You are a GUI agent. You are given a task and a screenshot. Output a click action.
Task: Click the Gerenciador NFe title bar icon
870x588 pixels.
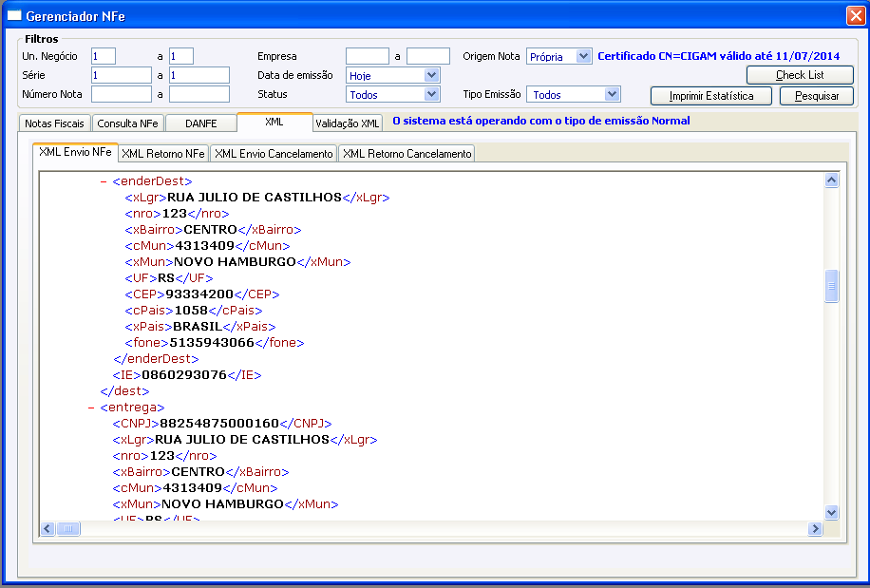[13, 16]
